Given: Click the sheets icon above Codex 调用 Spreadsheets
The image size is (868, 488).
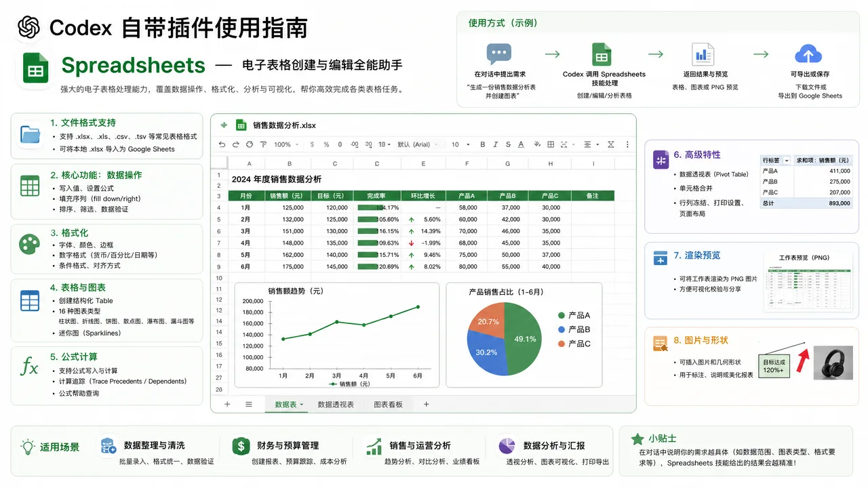Looking at the screenshot, I should (x=601, y=54).
